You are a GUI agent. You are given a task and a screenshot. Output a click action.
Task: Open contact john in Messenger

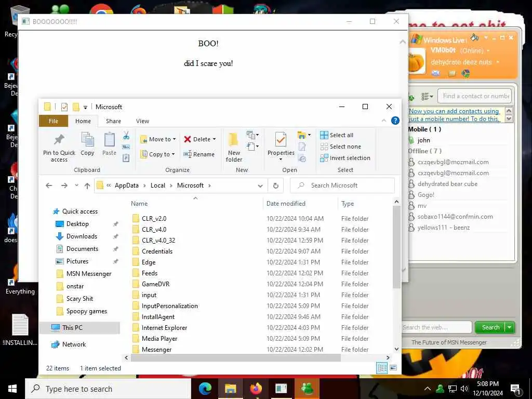click(x=424, y=140)
